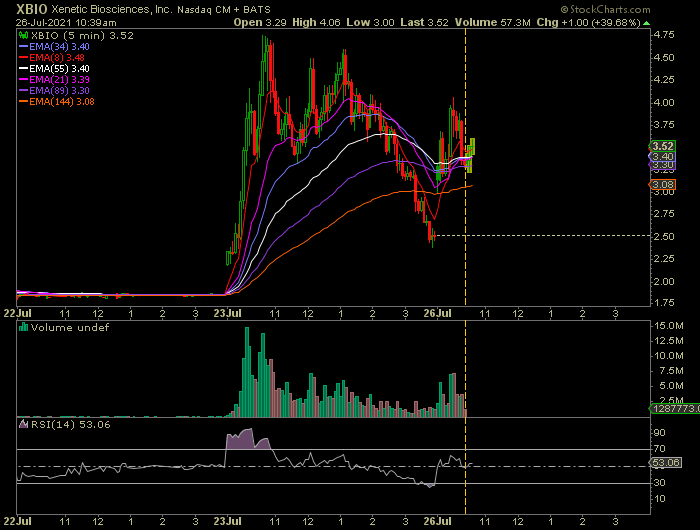The width and height of the screenshot is (700, 530).
Task: Click the 70 level label on the RSI axis
Action: [660, 449]
